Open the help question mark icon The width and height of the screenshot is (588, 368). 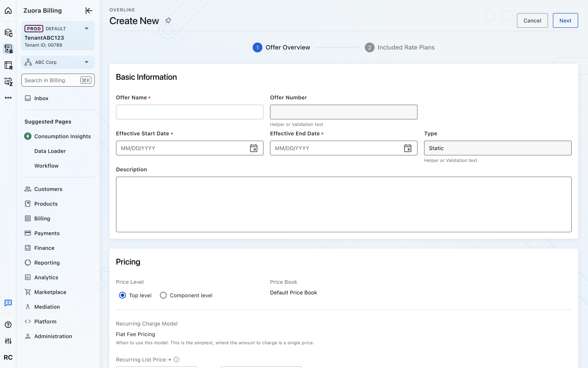click(x=8, y=325)
